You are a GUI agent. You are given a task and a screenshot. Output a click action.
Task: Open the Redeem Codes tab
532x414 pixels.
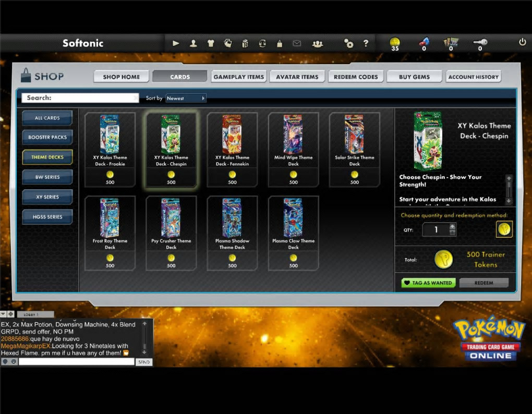coord(356,77)
